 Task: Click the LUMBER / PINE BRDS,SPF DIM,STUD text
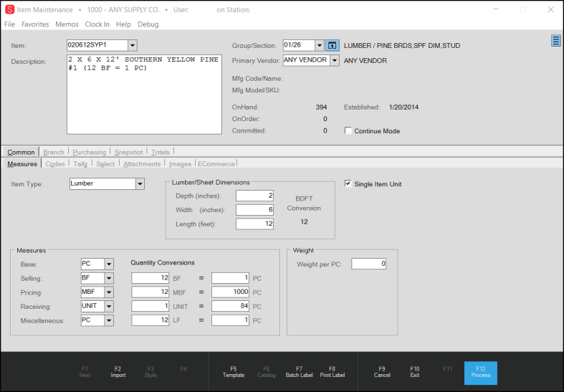coord(402,46)
